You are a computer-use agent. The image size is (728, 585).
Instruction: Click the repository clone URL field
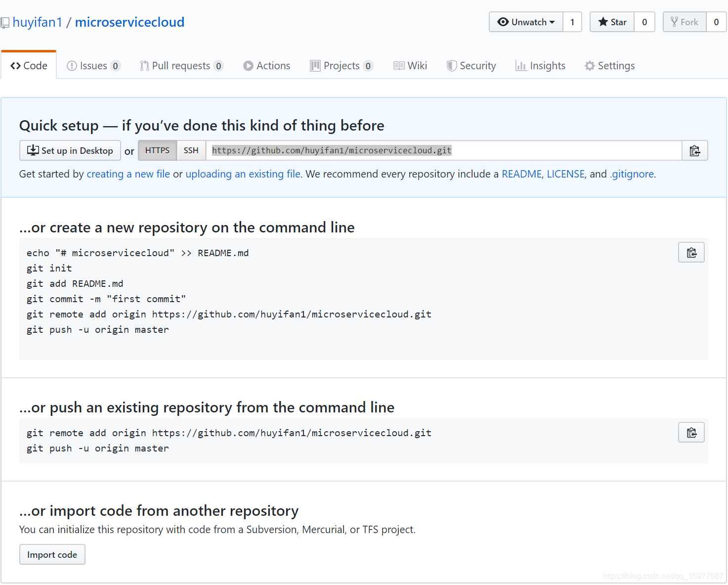pos(444,150)
